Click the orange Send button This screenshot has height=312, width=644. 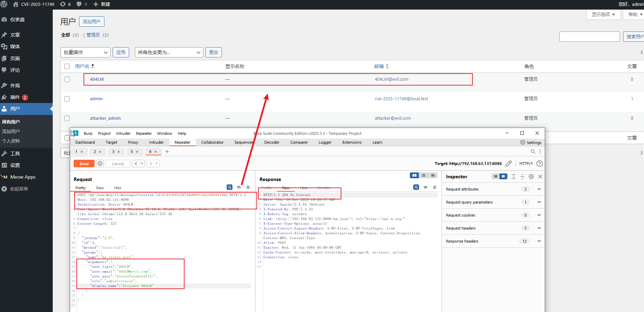coord(84,164)
